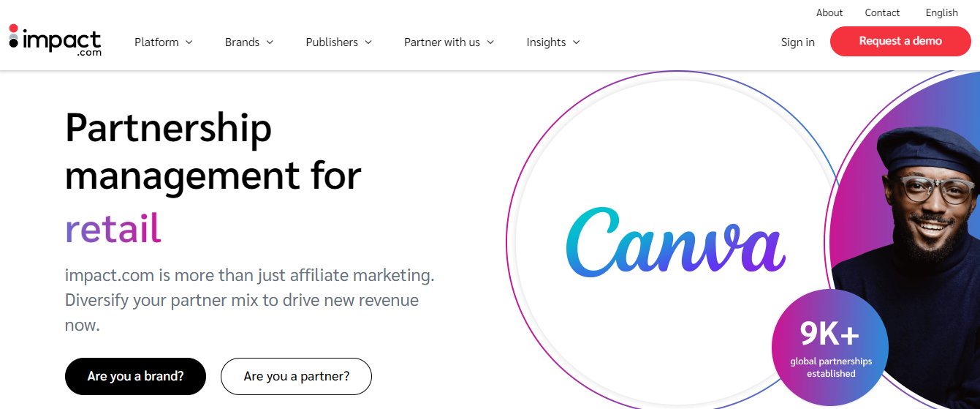The height and width of the screenshot is (409, 980).
Task: Change language via English link
Action: click(x=942, y=12)
